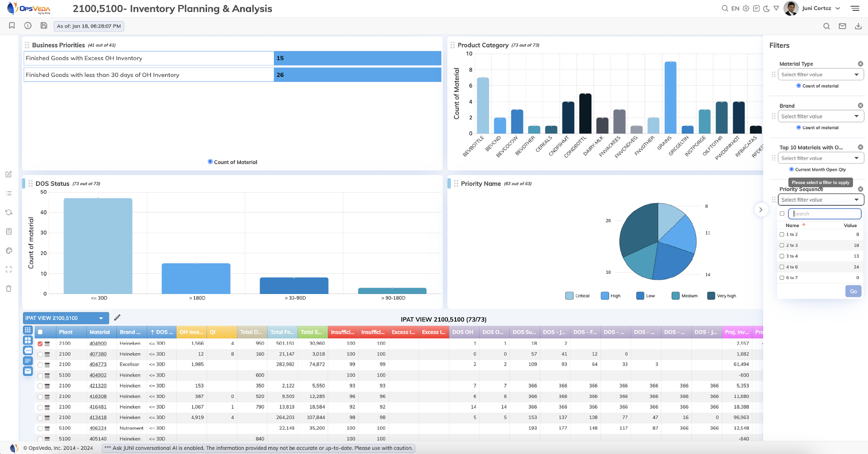Click the trash icon in left sidebar
Screen dimensions: 868x454
(x=8, y=289)
